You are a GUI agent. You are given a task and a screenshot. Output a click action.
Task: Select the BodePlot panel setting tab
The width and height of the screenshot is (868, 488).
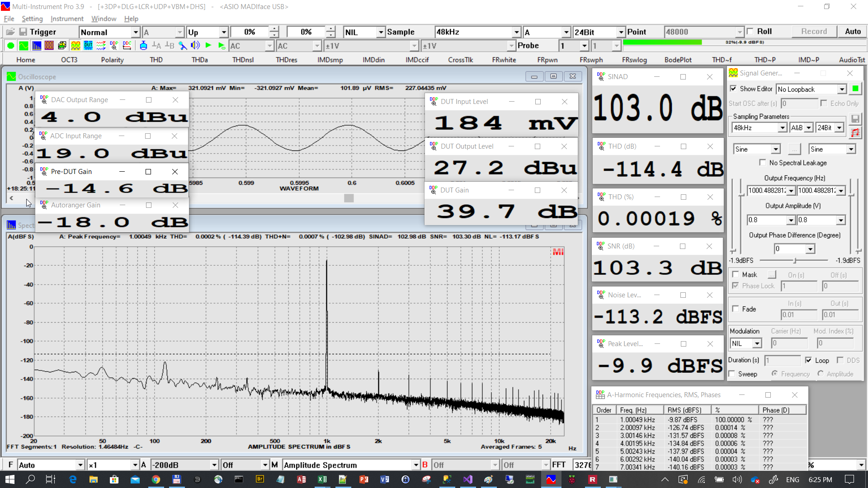(x=678, y=60)
